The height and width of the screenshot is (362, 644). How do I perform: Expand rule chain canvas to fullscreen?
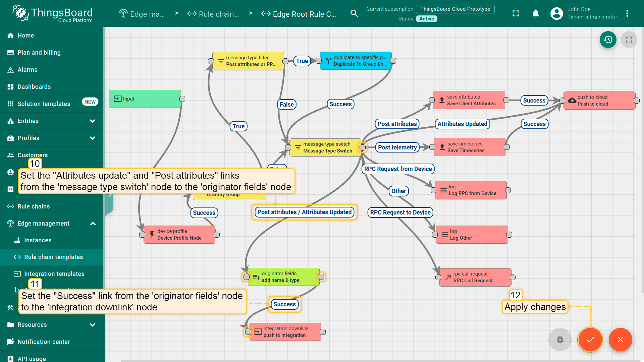(x=629, y=40)
